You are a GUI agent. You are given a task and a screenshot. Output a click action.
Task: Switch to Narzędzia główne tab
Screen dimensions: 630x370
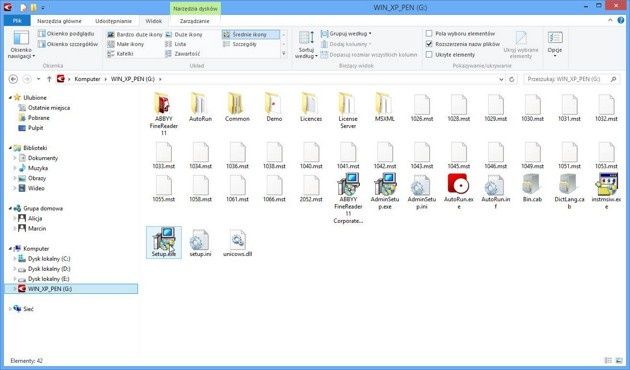[59, 21]
